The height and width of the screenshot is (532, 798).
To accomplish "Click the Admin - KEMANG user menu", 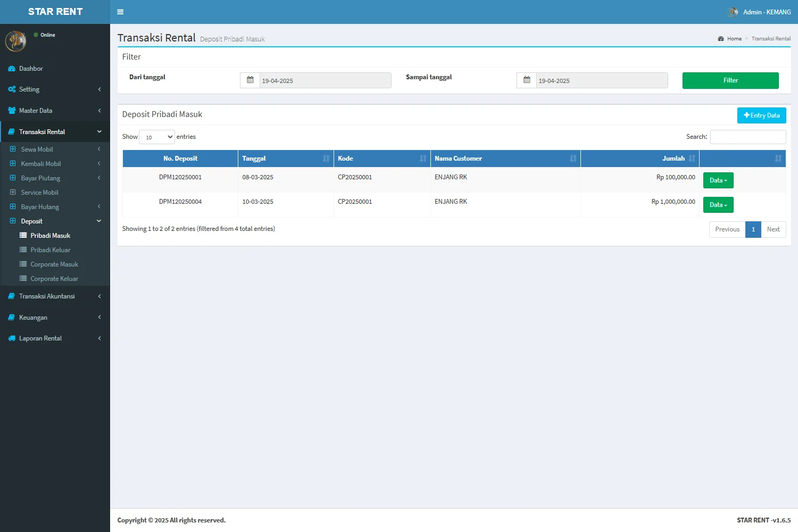I will click(759, 12).
